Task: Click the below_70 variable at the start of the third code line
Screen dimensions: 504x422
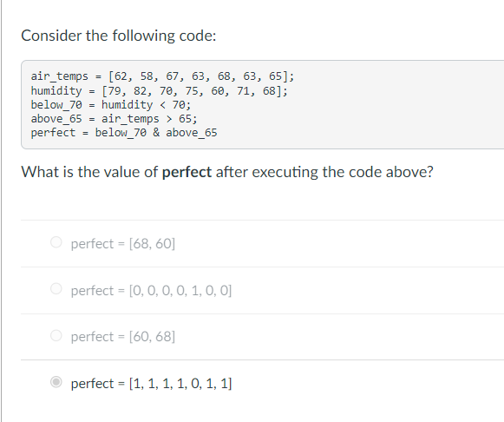Action: (x=56, y=105)
